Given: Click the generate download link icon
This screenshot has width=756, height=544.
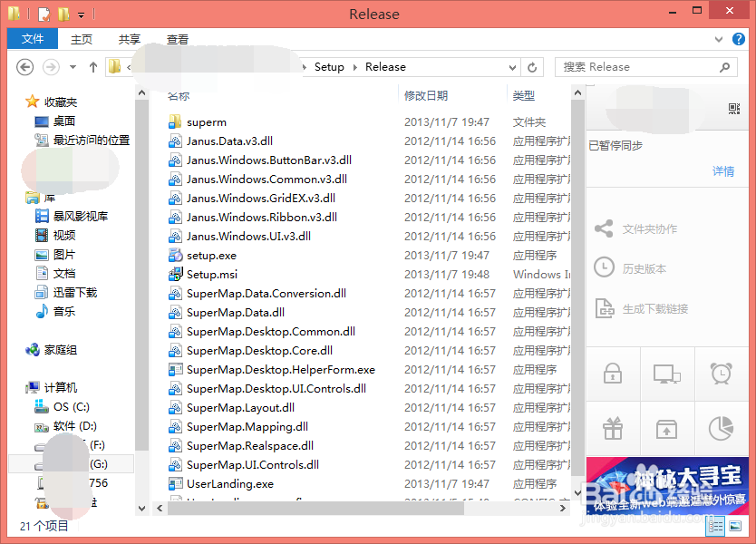Looking at the screenshot, I should (x=604, y=308).
